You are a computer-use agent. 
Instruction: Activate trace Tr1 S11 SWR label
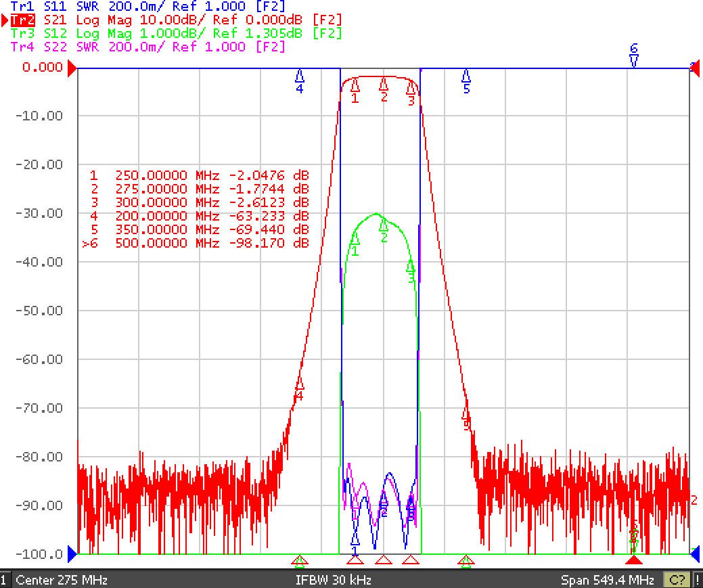148,6
